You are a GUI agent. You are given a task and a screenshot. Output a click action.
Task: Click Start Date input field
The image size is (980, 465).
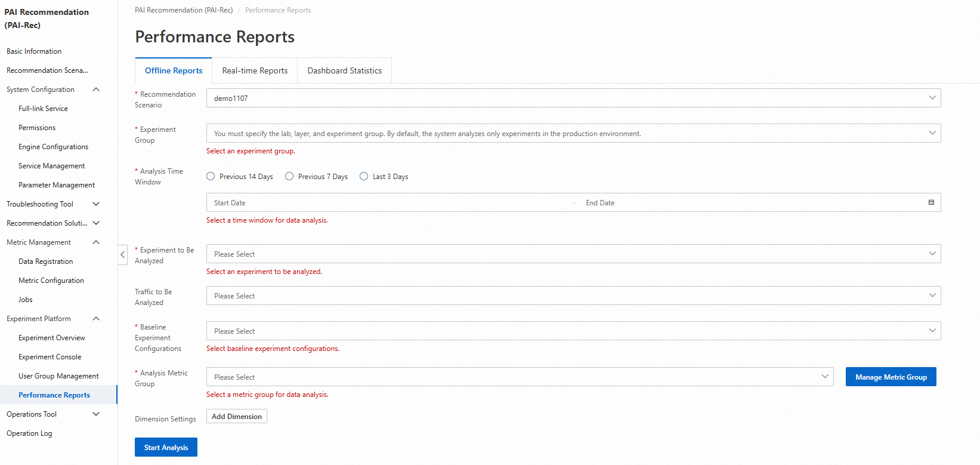point(388,202)
